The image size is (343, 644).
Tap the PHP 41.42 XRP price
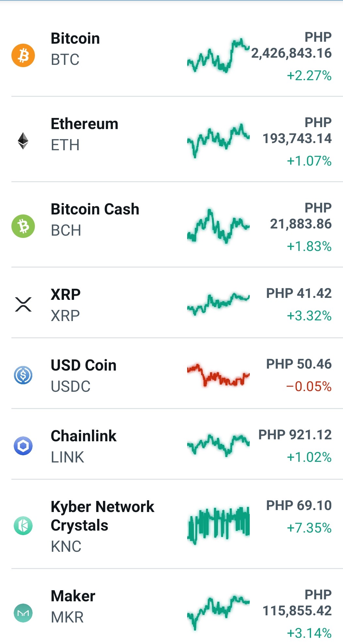coord(299,293)
